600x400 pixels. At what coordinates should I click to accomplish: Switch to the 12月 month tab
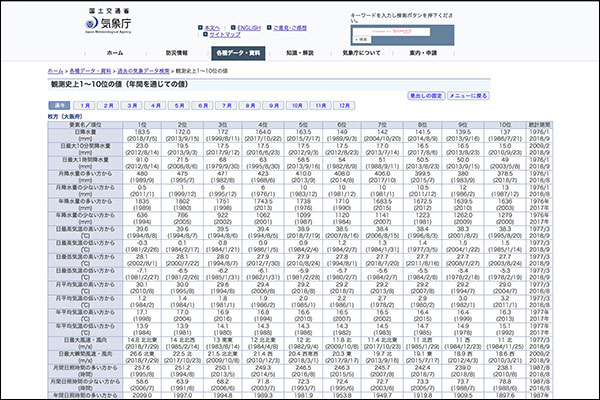tap(345, 104)
